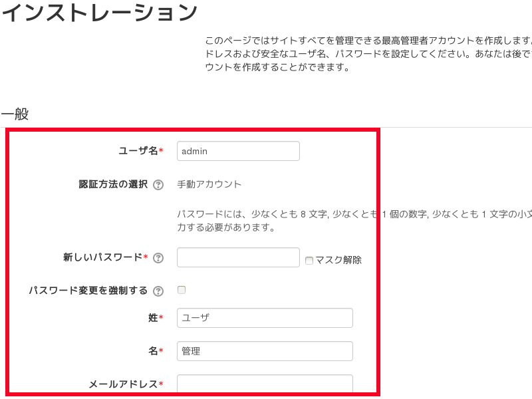Open help icon for 認証方法の選択
This screenshot has height=399, width=532.
tap(158, 185)
